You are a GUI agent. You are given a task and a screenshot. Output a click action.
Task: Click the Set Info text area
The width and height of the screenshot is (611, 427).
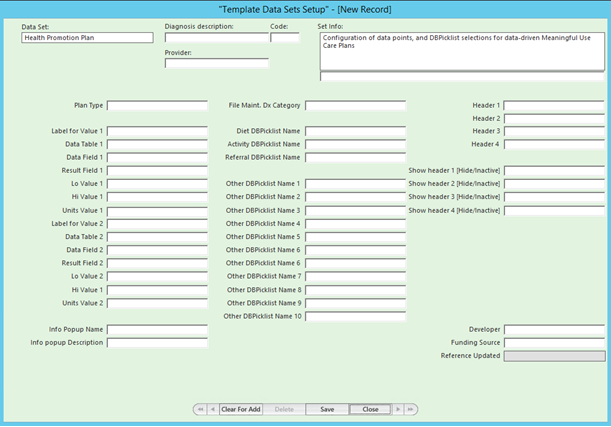point(462,51)
